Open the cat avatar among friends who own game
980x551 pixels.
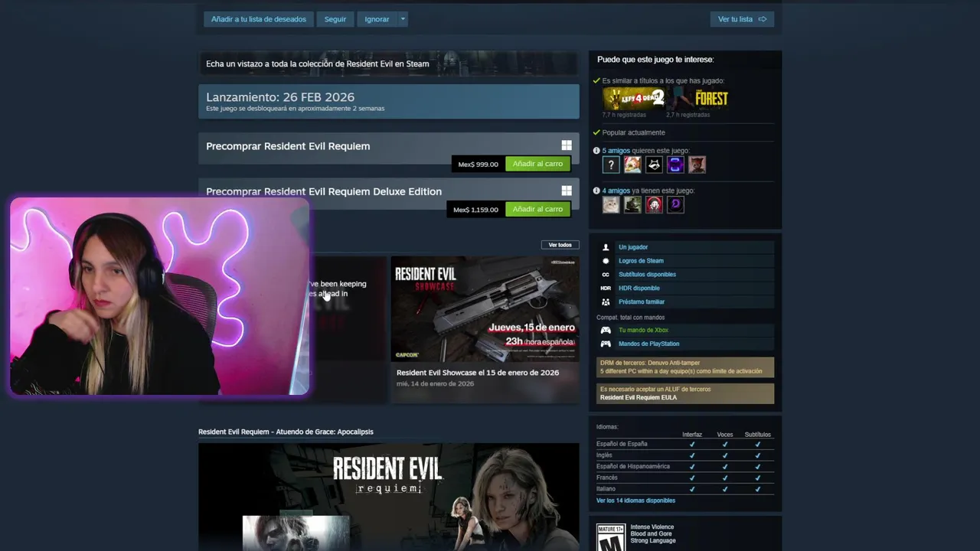point(610,204)
